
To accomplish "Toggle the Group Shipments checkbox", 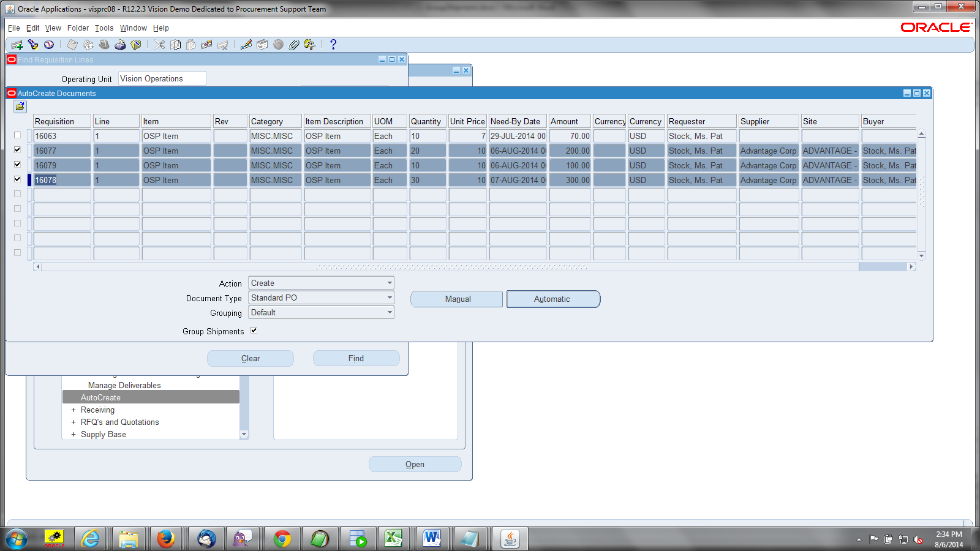I will 254,331.
